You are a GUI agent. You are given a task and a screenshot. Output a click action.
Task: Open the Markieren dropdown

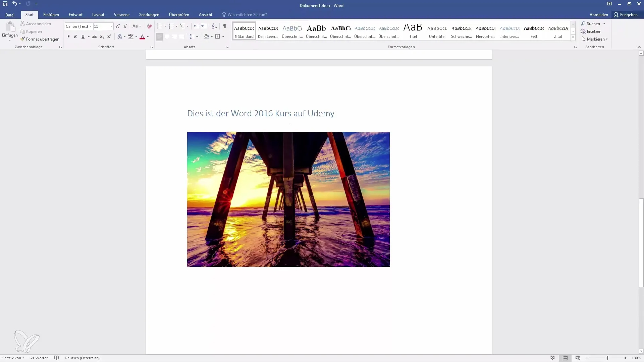click(595, 39)
